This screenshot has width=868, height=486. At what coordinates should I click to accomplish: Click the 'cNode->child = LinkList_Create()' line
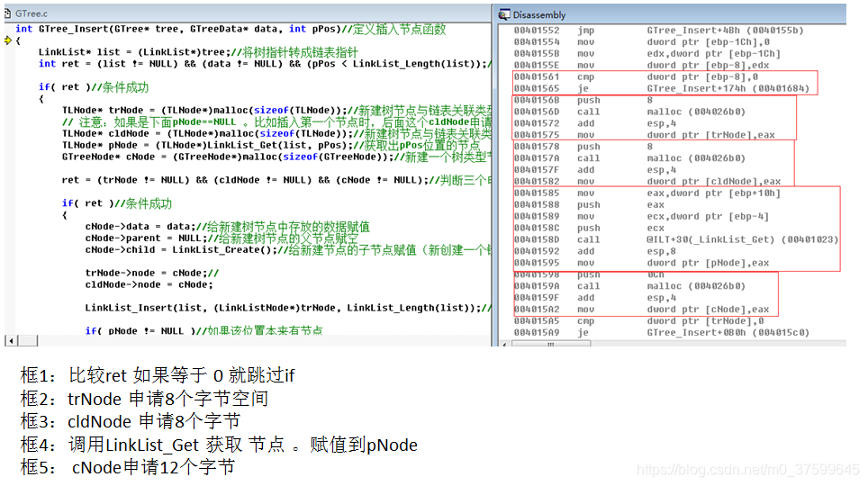pos(288,249)
